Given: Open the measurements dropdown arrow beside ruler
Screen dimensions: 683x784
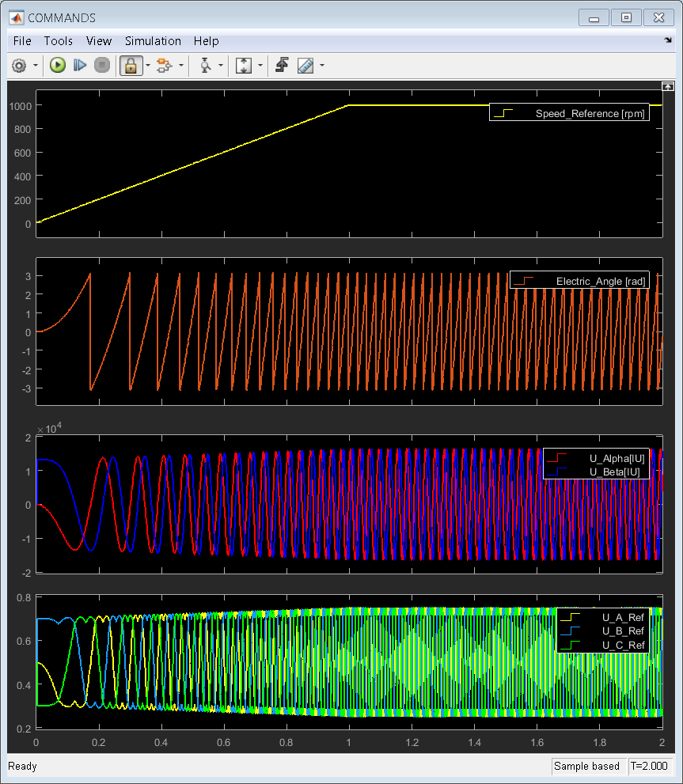Looking at the screenshot, I should point(321,66).
